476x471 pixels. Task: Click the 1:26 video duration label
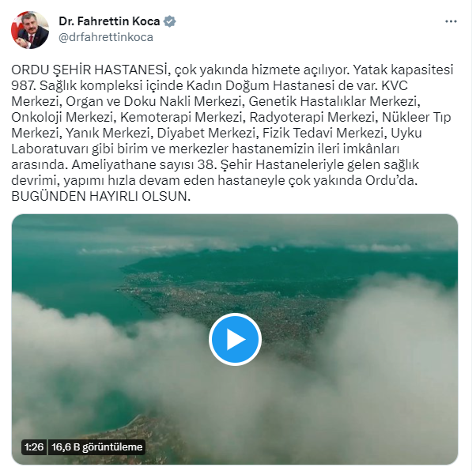(x=34, y=447)
